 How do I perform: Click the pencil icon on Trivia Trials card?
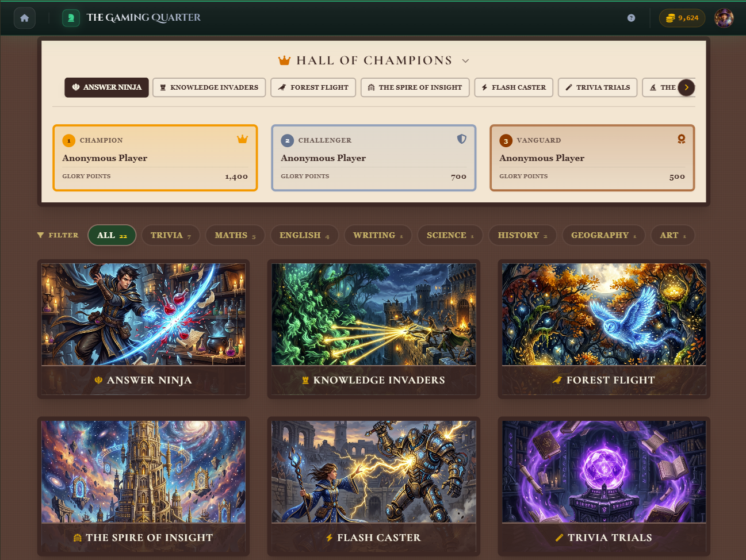[x=559, y=538]
